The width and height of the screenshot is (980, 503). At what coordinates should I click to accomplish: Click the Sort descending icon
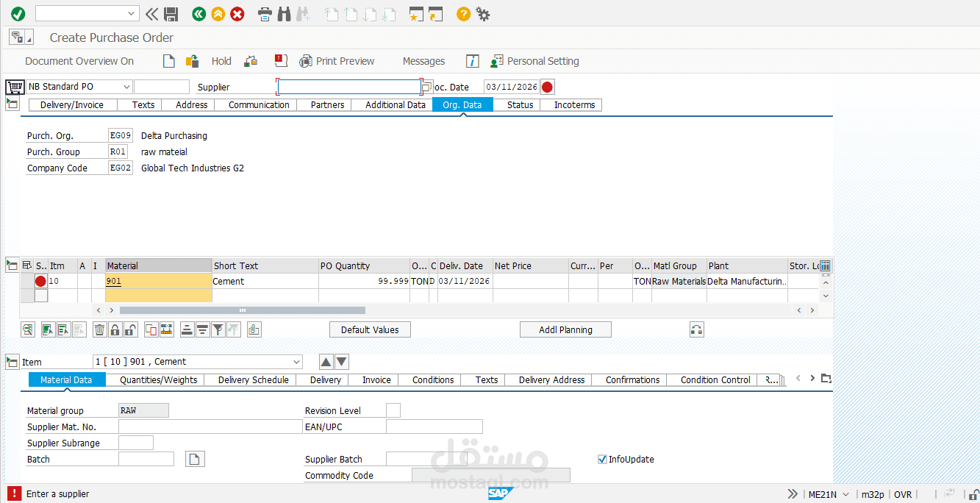[x=202, y=329]
